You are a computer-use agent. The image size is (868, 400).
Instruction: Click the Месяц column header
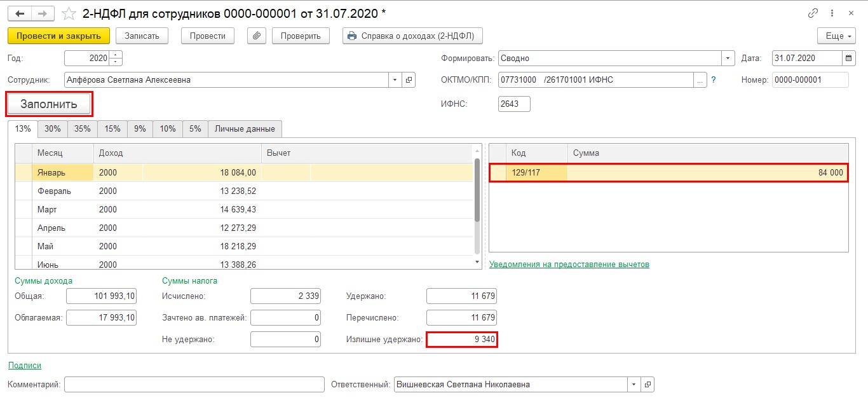pos(62,153)
